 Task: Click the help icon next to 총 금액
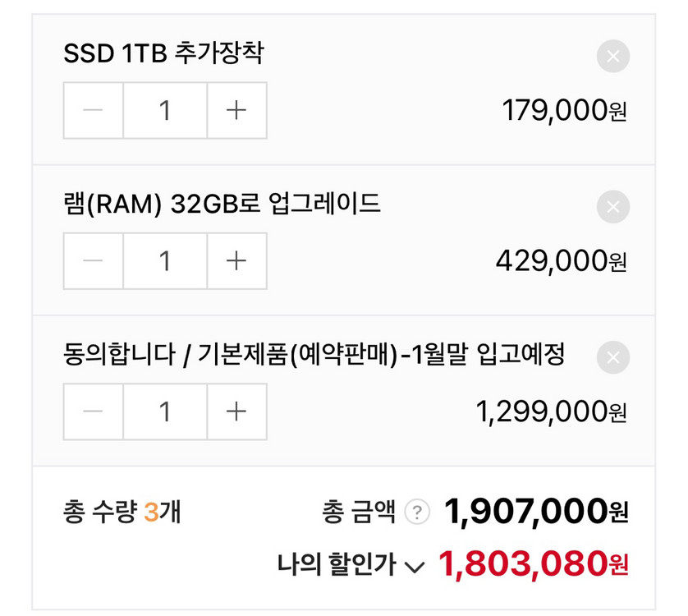point(418,511)
